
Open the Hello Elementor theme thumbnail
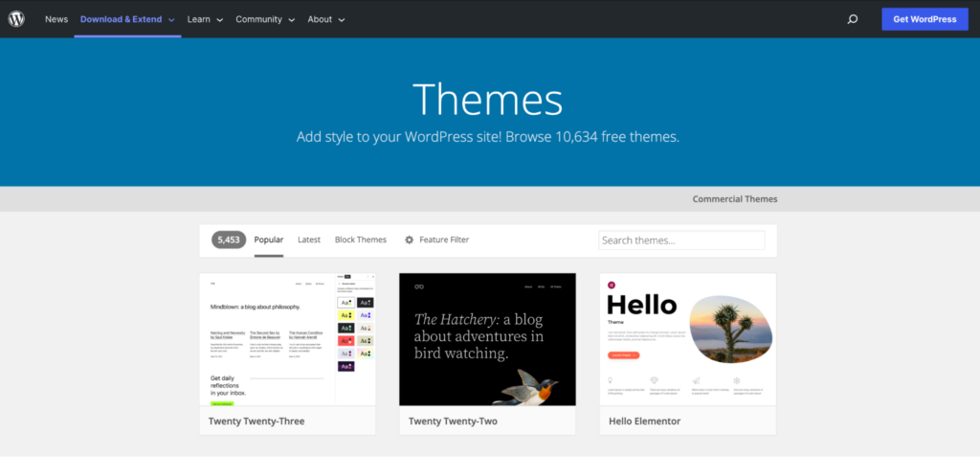point(687,339)
